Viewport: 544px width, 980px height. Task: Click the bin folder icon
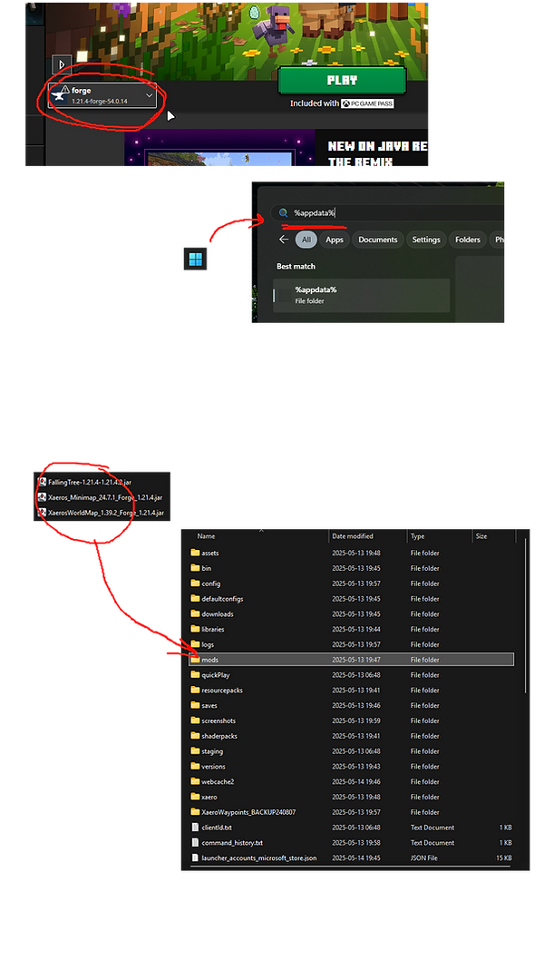pyautogui.click(x=195, y=568)
